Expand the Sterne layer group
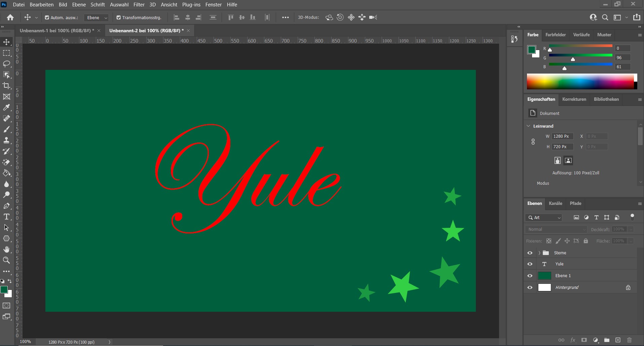The height and width of the screenshot is (346, 644). click(539, 253)
